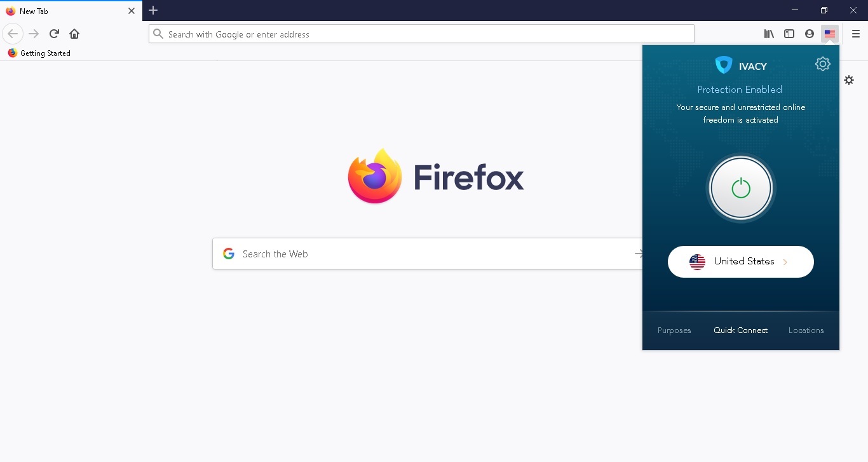Screen dimensions: 868x462
Task: Click the Ivacy US flag extension icon
Action: tap(830, 34)
